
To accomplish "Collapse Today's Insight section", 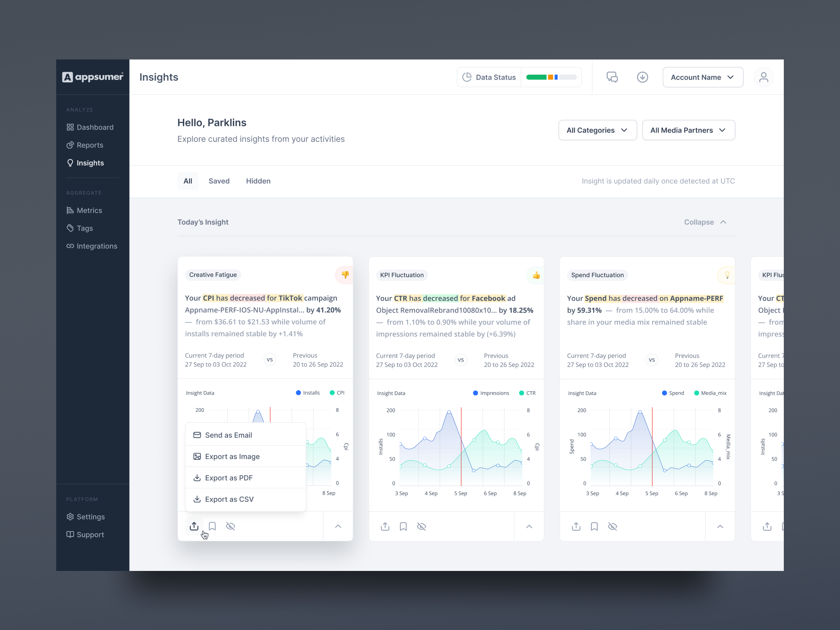I will click(705, 222).
